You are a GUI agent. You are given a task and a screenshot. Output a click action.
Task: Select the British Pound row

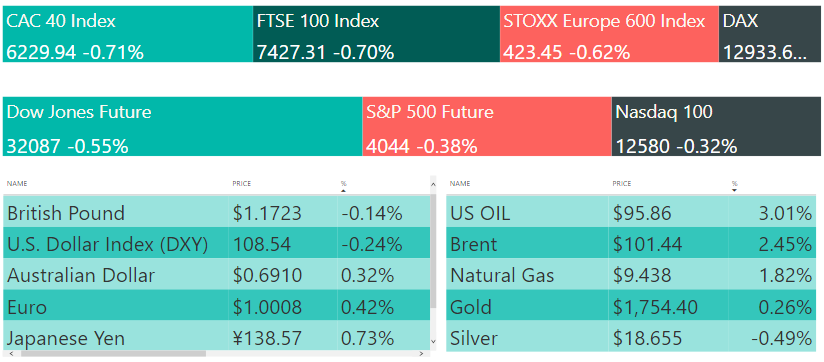(x=216, y=213)
